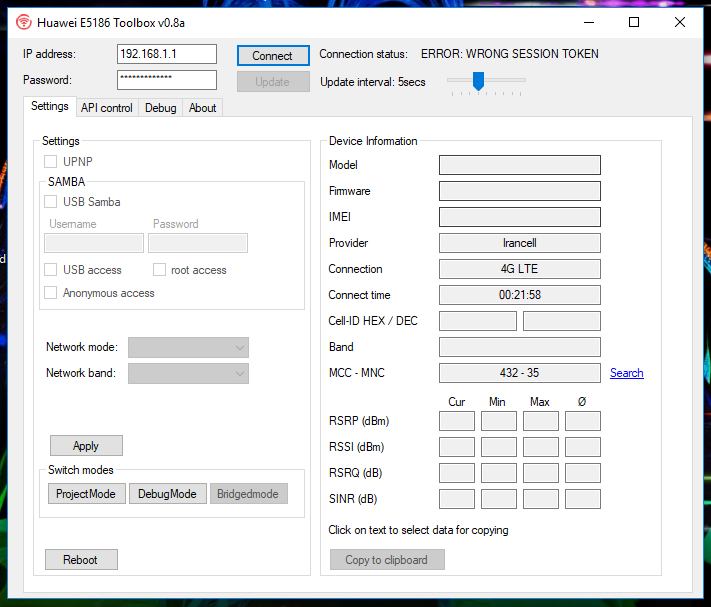Image resolution: width=711 pixels, height=607 pixels.
Task: Minimize the Huawei Toolbox window
Action: pyautogui.click(x=589, y=22)
